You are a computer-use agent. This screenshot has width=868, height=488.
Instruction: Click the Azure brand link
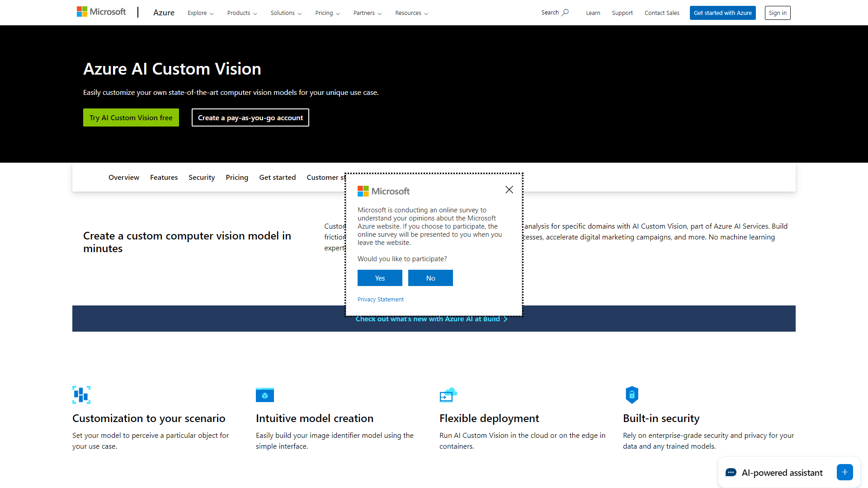pyautogui.click(x=164, y=13)
